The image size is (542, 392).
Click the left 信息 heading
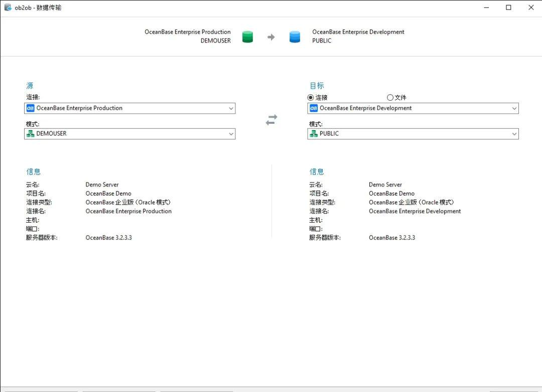click(33, 171)
